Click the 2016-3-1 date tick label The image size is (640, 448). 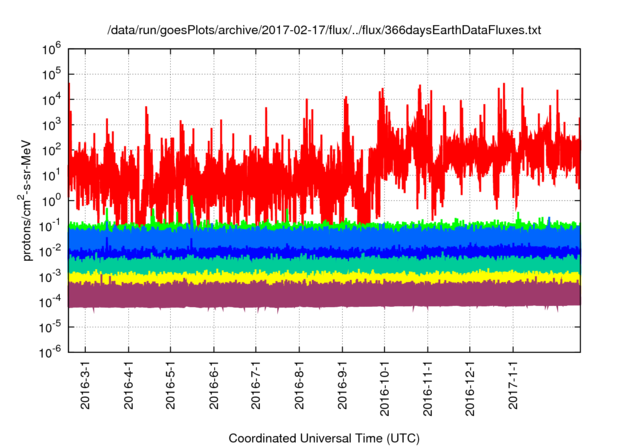85,385
